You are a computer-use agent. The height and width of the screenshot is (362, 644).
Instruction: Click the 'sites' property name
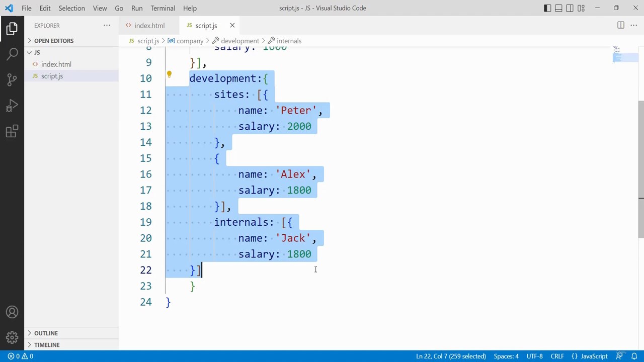click(x=229, y=95)
